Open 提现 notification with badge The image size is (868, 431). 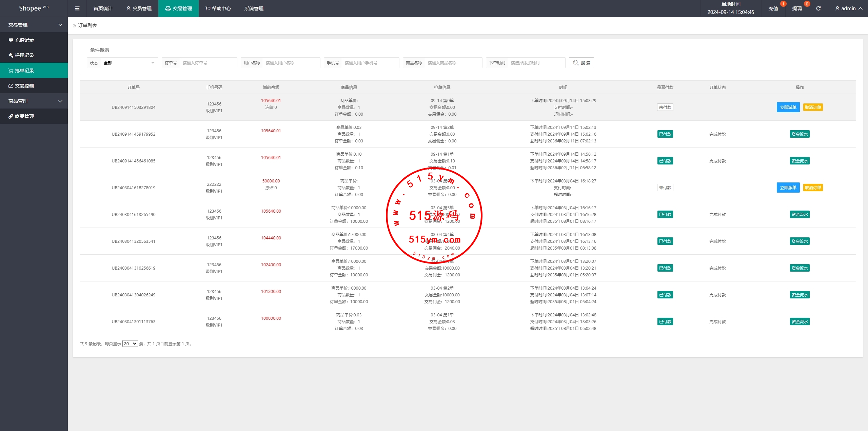(797, 8)
